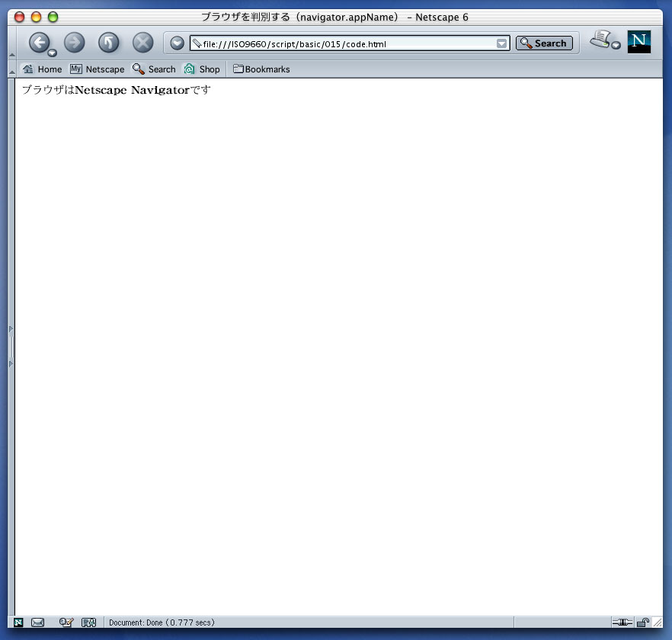Click the title bar text 'Netscape 6'

[441, 18]
